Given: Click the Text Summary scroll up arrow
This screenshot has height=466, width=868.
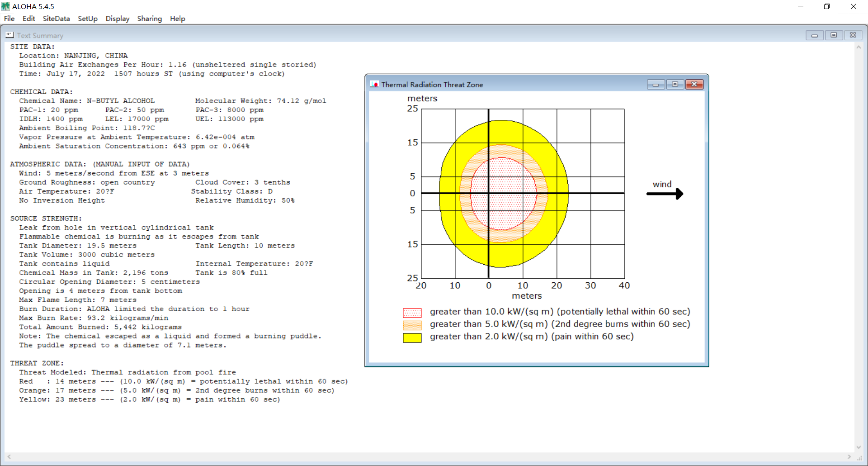Looking at the screenshot, I should coord(859,47).
